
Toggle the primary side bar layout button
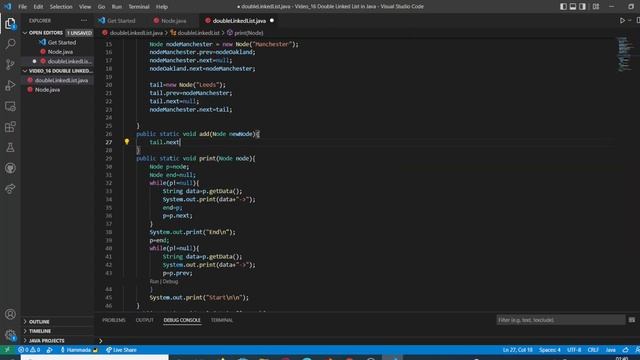(563, 7)
